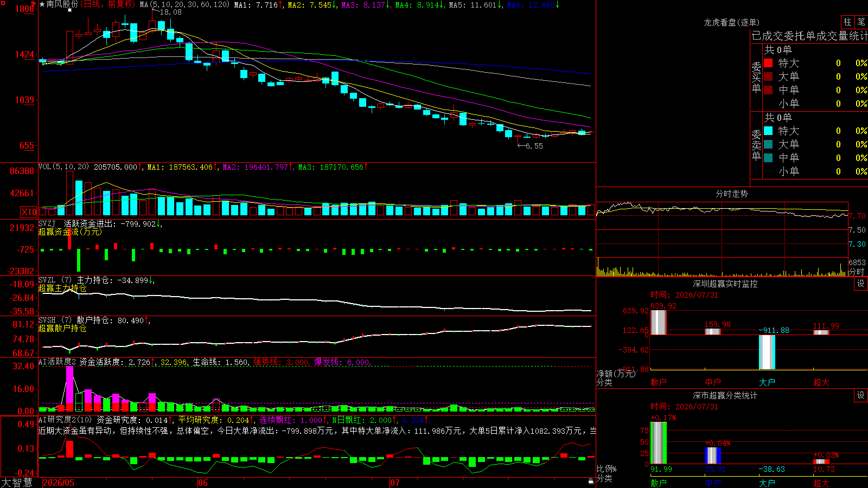This screenshot has width=868, height=488.
Task: Click the 超赢主力持仓 label
Action: click(62, 288)
